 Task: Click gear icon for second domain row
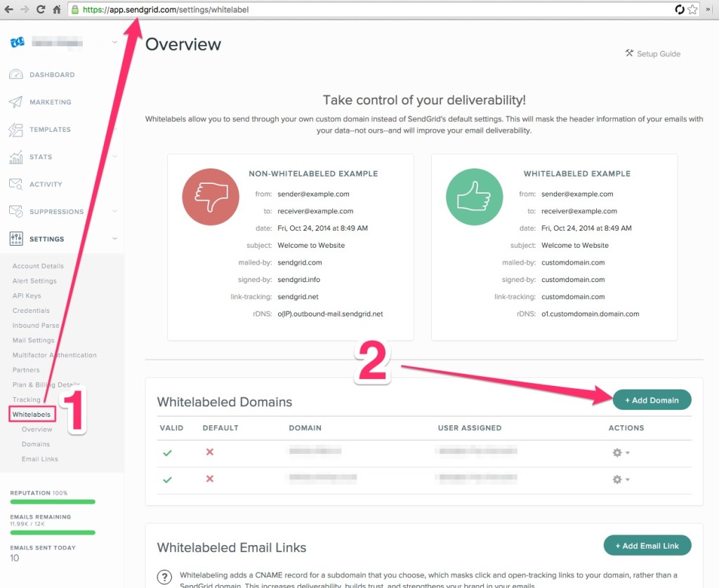[617, 479]
